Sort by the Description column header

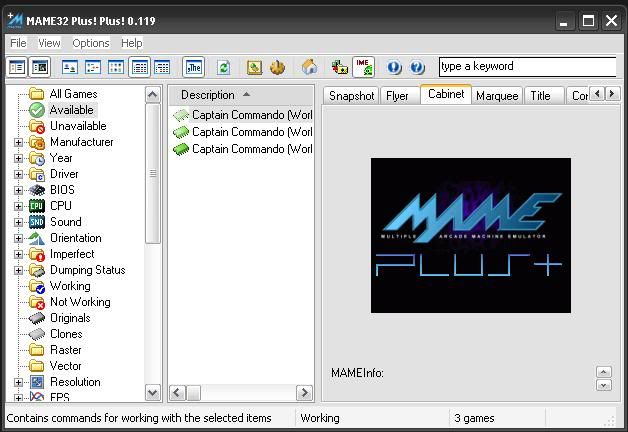pyautogui.click(x=241, y=95)
